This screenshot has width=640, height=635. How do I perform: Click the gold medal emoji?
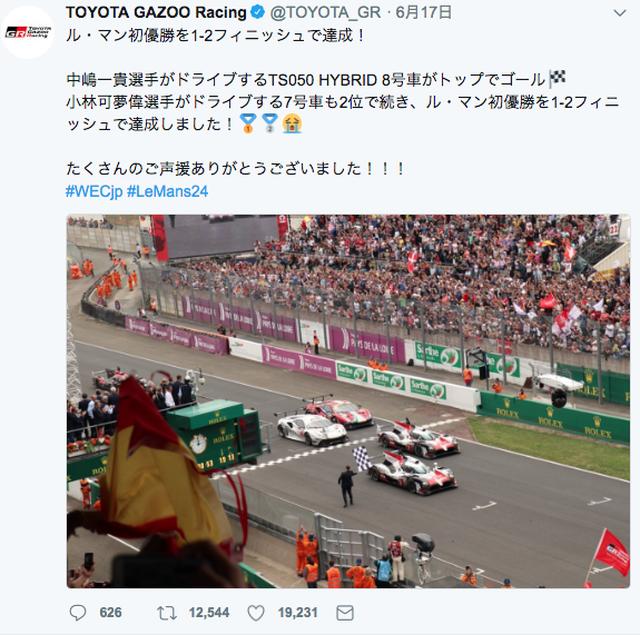[248, 123]
